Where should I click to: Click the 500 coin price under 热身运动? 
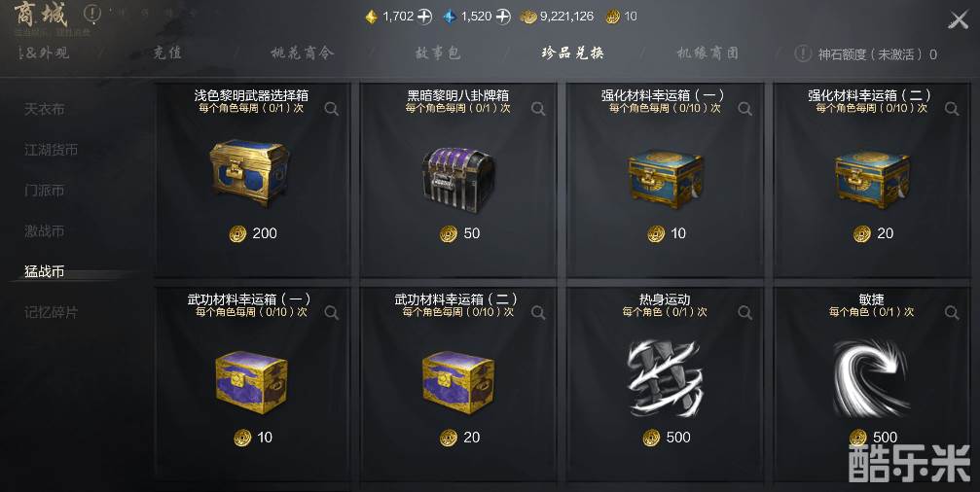(x=667, y=437)
